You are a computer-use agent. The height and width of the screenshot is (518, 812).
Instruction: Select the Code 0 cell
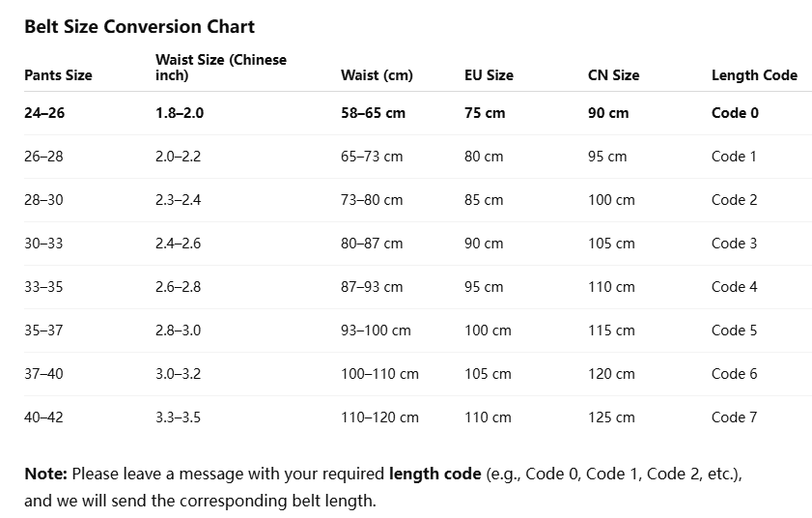tap(735, 113)
